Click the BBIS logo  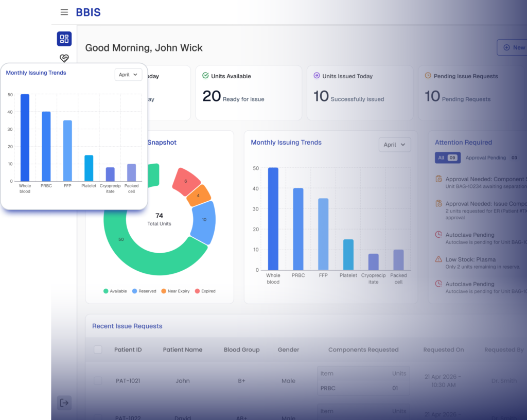point(88,12)
